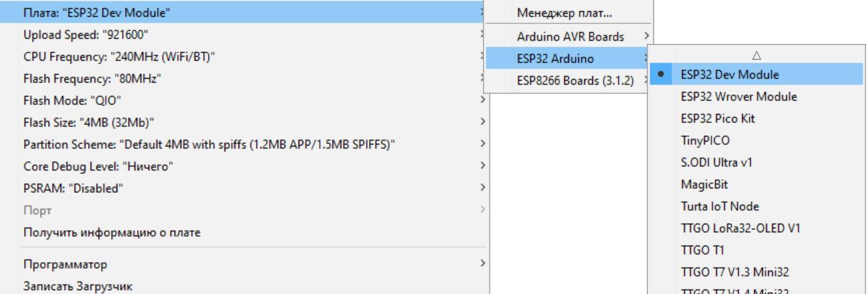The image size is (868, 294).
Task: Click Записать Загрузчик entry
Action: [x=243, y=287]
